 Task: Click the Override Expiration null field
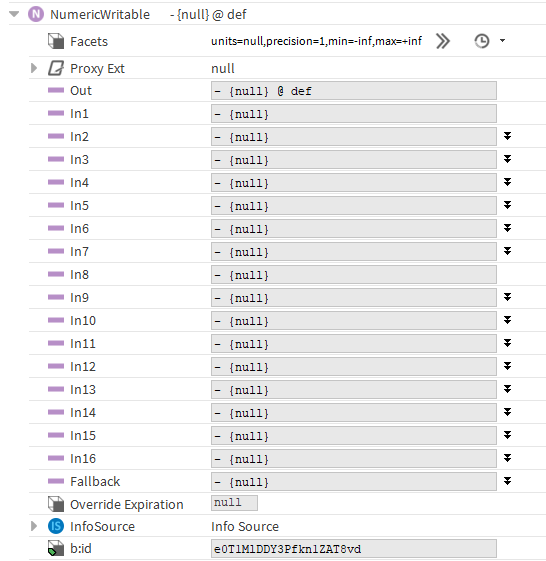234,503
